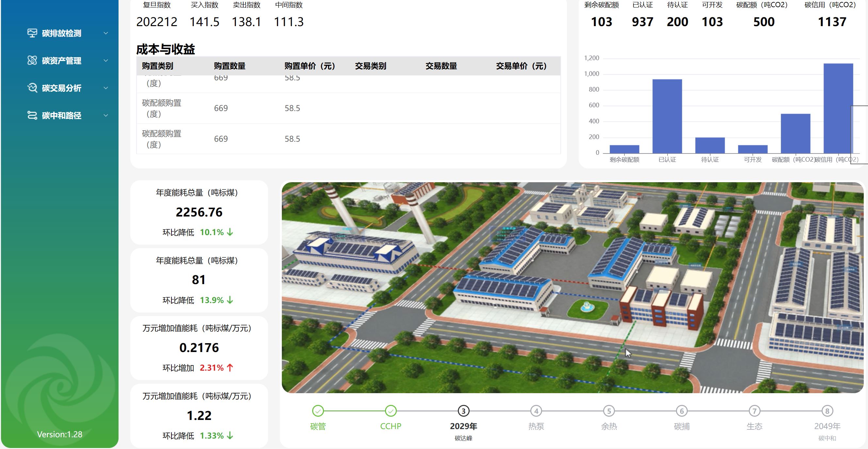
Task: Click the 碳信用 tallest chart bar
Action: [838, 108]
